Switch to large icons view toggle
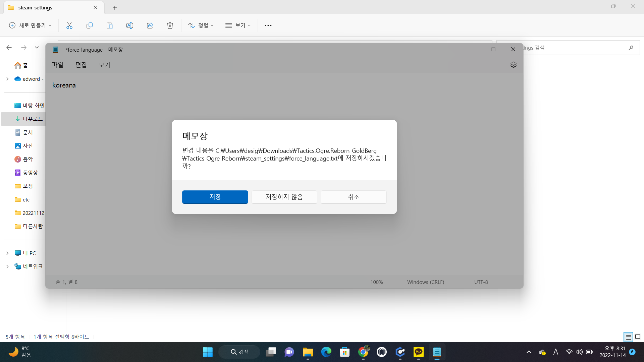644x362 pixels. point(638,337)
